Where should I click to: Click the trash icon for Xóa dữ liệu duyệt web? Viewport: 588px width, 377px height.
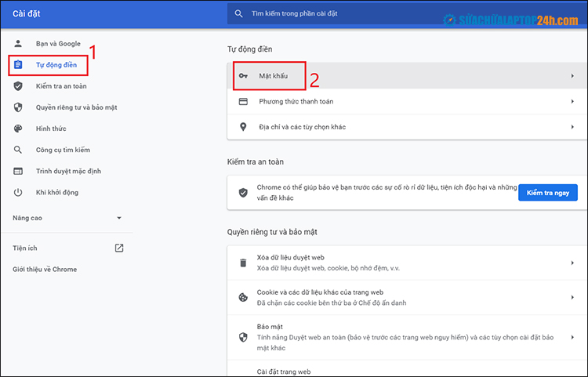(x=243, y=263)
